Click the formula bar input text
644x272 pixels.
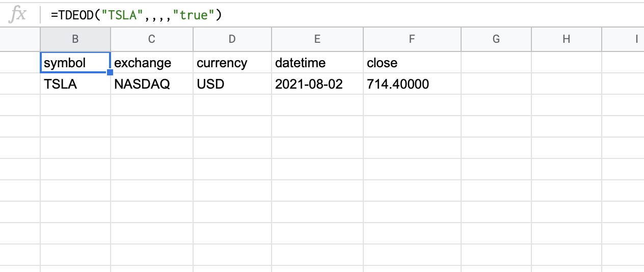click(137, 15)
